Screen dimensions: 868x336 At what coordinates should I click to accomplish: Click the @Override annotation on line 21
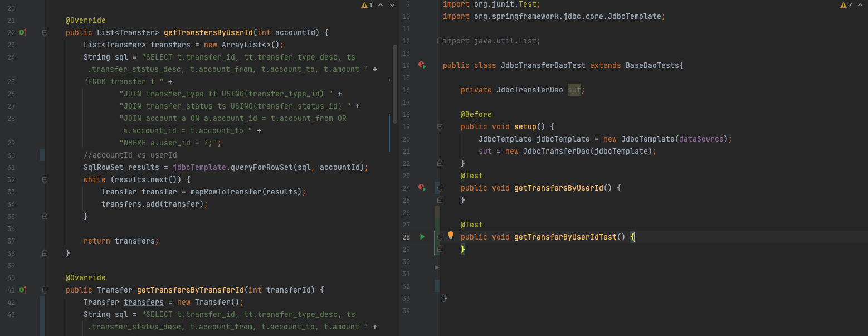point(86,20)
